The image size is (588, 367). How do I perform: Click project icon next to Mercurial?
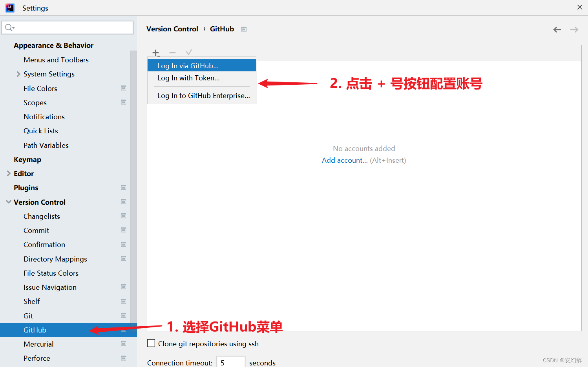point(123,344)
